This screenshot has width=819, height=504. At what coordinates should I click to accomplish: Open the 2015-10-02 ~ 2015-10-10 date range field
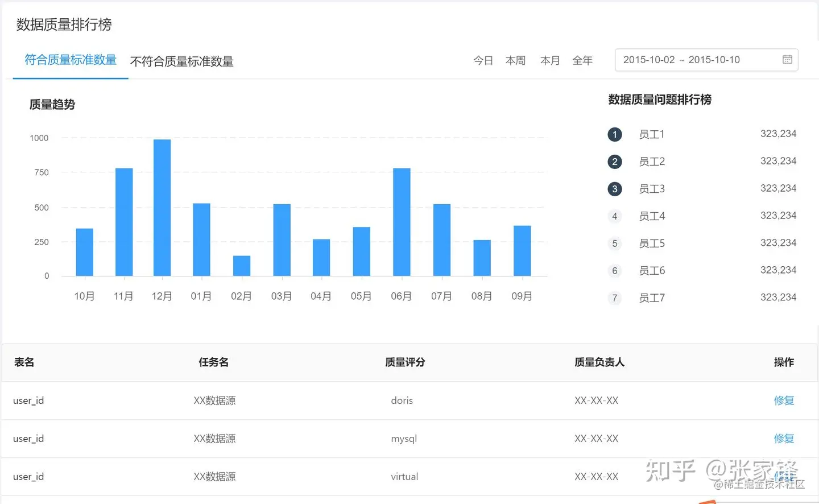click(x=706, y=60)
